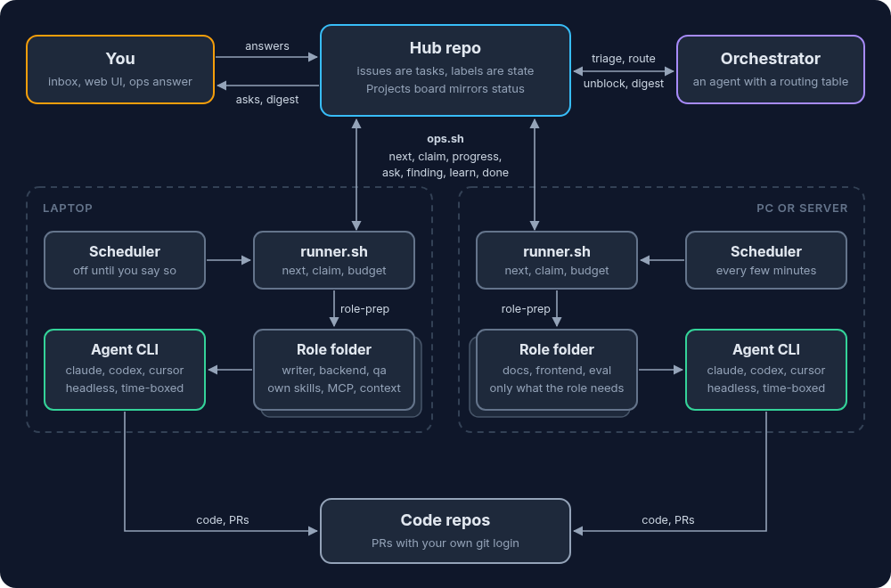
Task: Click "code, PRs" label on the Laptop agent's arrow
Action: (223, 519)
